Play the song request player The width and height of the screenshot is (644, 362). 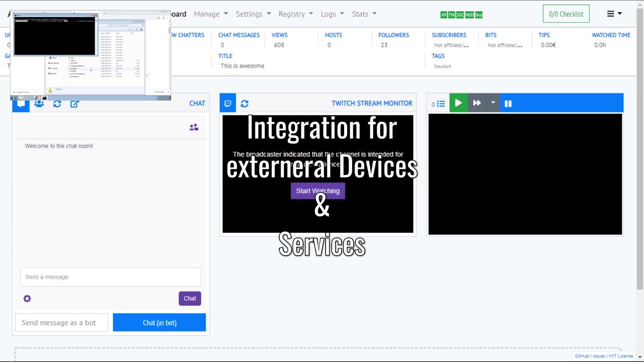pyautogui.click(x=458, y=103)
